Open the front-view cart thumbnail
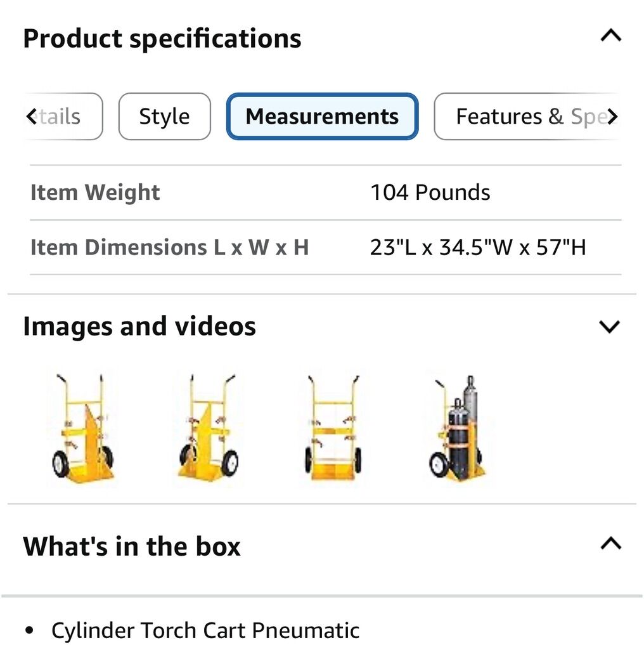Viewport: 644px width, 647px height. [x=333, y=429]
